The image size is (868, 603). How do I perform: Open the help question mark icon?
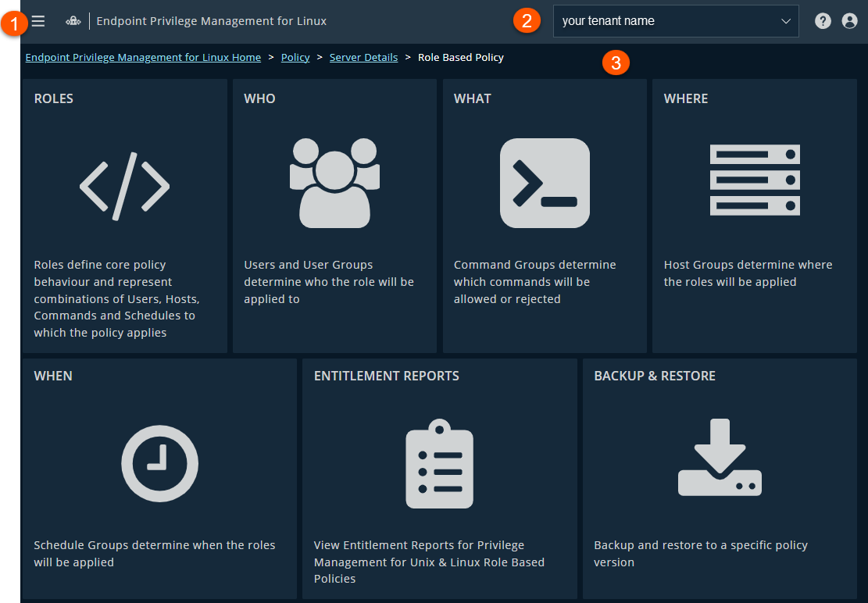point(823,21)
